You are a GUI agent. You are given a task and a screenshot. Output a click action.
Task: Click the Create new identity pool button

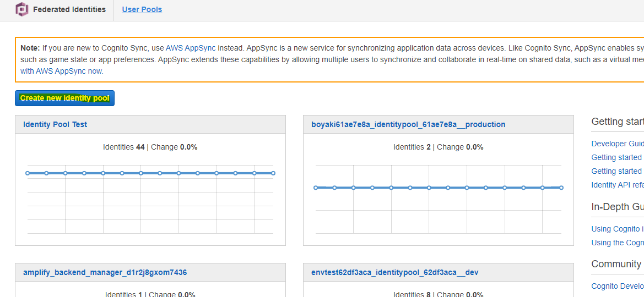pyautogui.click(x=64, y=98)
